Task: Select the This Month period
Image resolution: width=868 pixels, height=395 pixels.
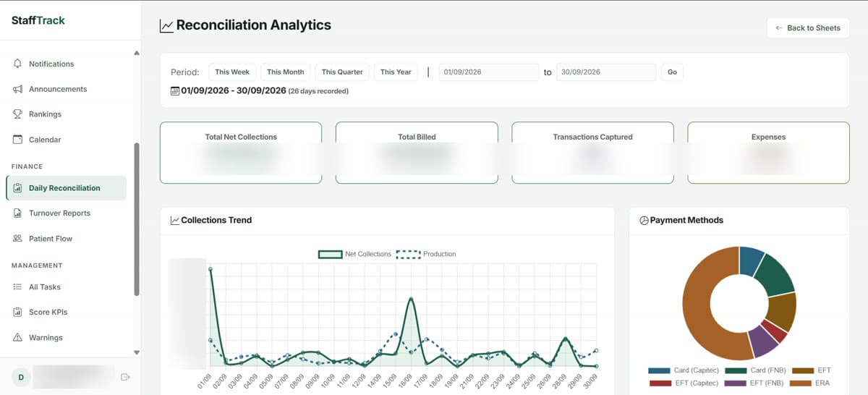Action: 285,72
